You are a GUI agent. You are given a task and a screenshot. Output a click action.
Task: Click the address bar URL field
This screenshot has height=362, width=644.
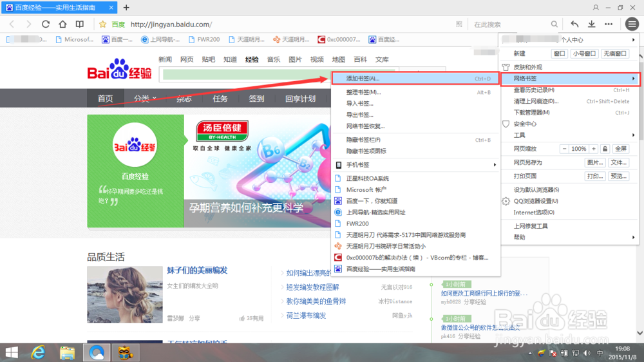(287, 24)
